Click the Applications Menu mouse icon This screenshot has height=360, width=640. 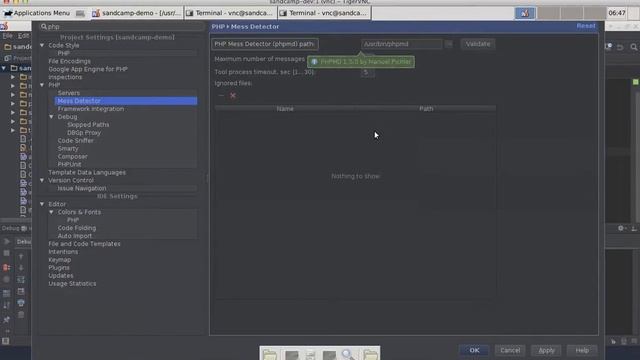click(8, 13)
